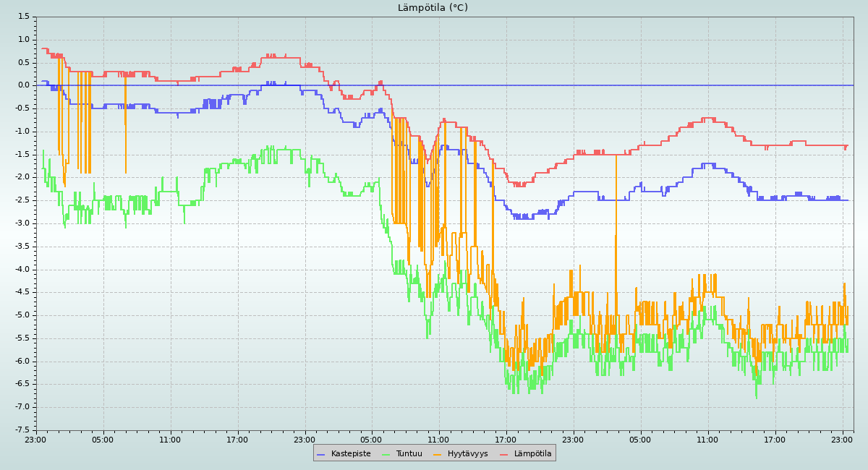Click the leftmost 23:00 x-axis label
Screen dimensions: 868x470
pyautogui.click(x=35, y=439)
